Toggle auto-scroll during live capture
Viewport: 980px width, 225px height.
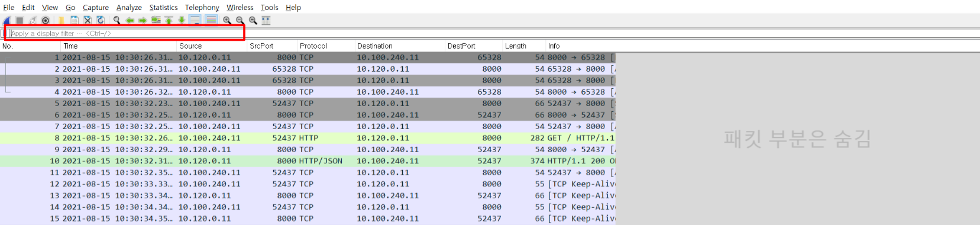click(x=195, y=20)
